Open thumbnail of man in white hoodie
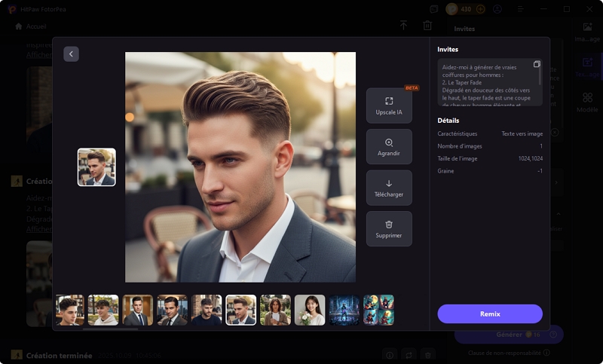Screen dimensions: 603x364 (103, 310)
